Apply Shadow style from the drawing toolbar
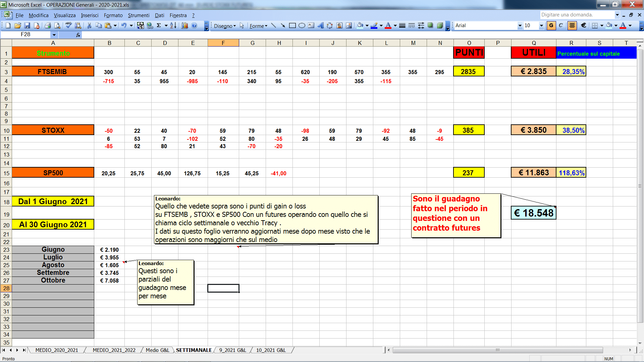 [x=430, y=25]
